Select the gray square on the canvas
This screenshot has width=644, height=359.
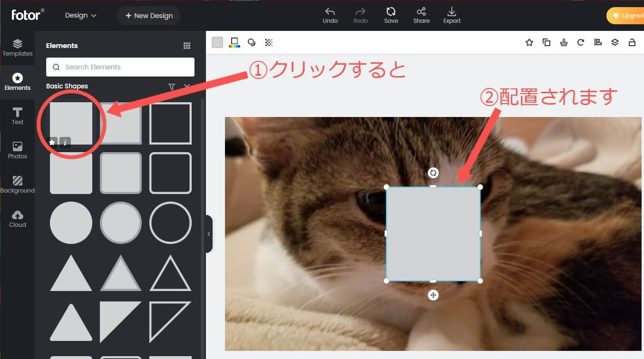tap(433, 234)
